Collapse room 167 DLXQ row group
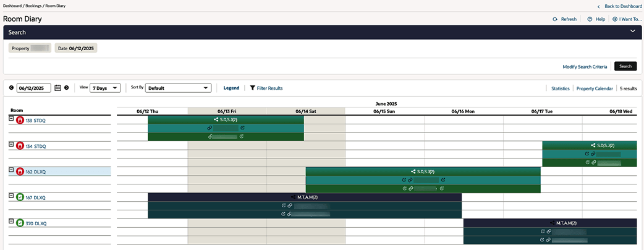The height and width of the screenshot is (250, 644). click(x=11, y=196)
